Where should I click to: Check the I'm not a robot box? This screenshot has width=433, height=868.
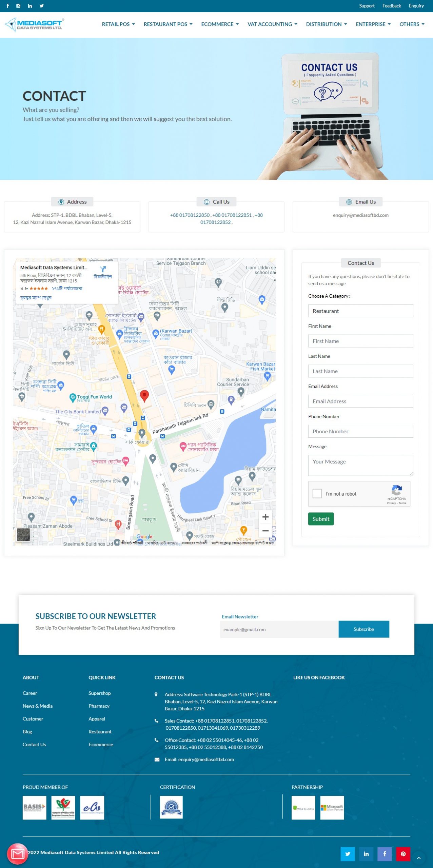pyautogui.click(x=317, y=493)
